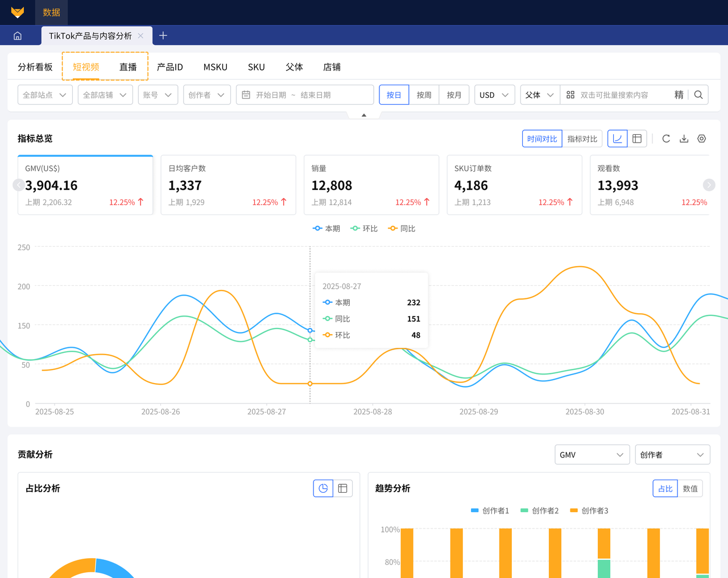The height and width of the screenshot is (578, 728).
Task: Select 按月 granularity
Action: click(x=454, y=95)
